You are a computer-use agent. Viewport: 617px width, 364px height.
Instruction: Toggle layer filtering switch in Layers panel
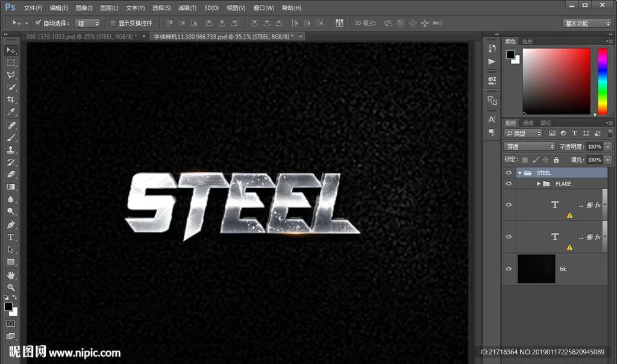pyautogui.click(x=610, y=133)
